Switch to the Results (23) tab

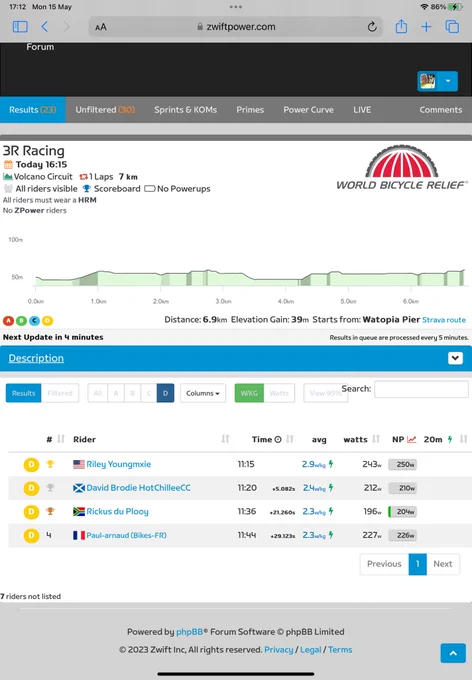pyautogui.click(x=33, y=110)
